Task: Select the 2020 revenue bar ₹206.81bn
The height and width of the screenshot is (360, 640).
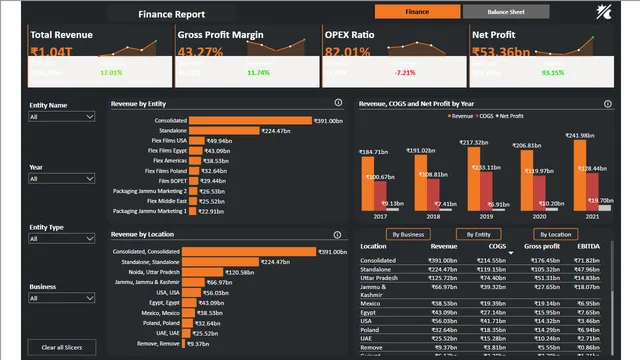Action: [527, 180]
